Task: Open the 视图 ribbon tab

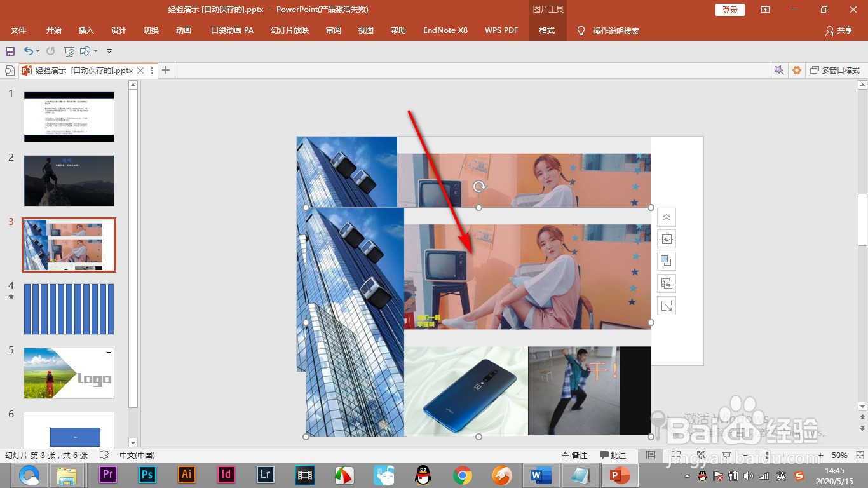Action: point(366,30)
